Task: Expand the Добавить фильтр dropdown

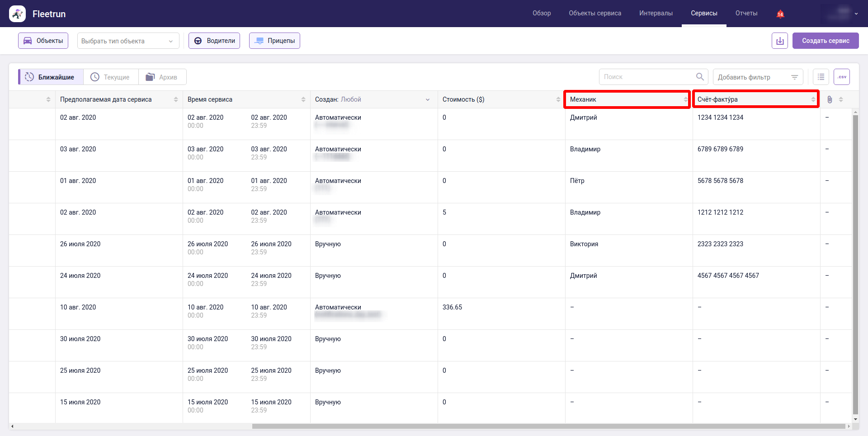Action: coord(758,77)
